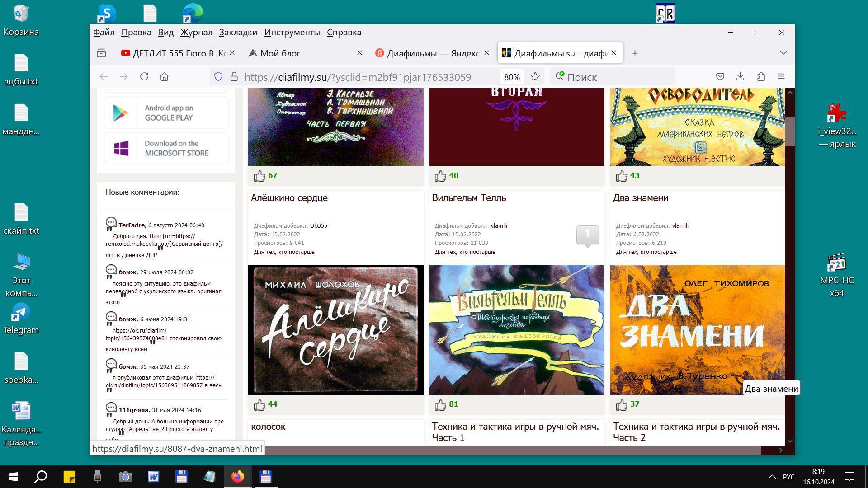The image size is (868, 488).
Task: Save page to Pocket icon
Action: click(x=720, y=77)
